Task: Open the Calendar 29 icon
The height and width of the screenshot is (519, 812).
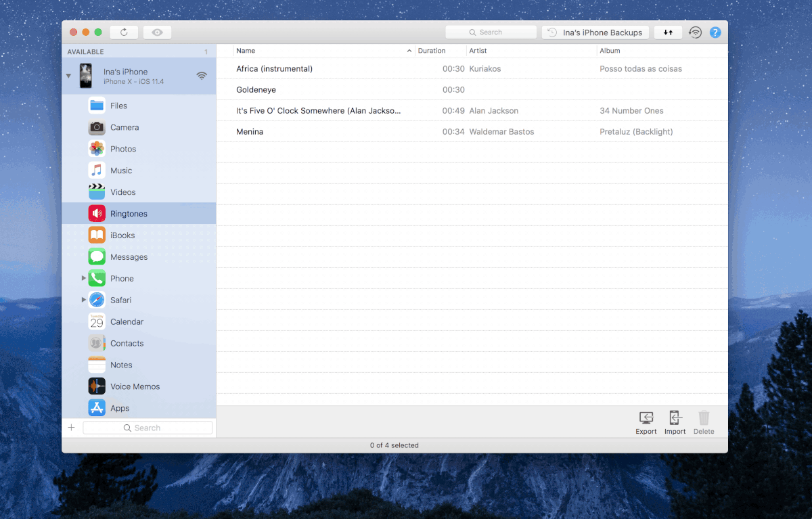Action: (x=97, y=321)
